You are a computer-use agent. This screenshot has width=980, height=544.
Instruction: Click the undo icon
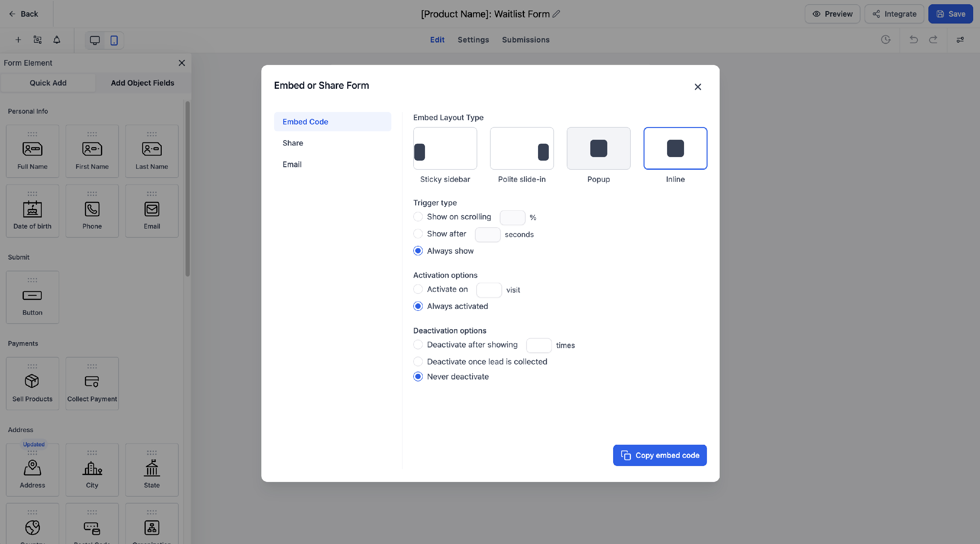coord(914,40)
